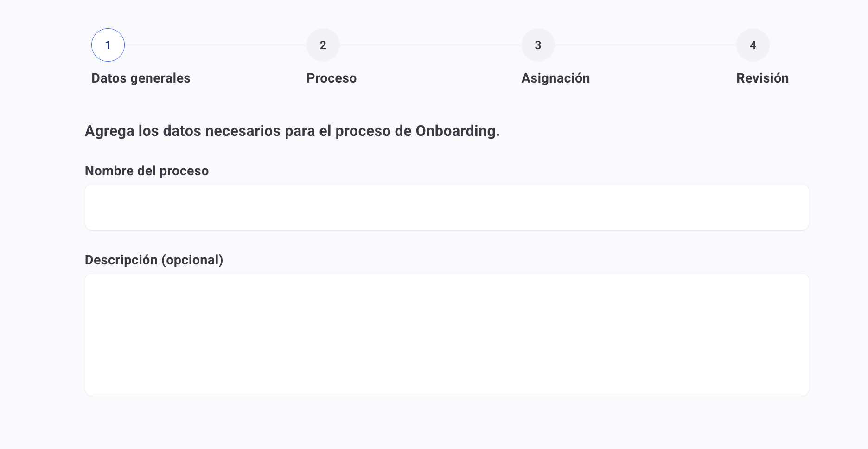Click progress line between steps 1 and 2
The width and height of the screenshot is (868, 449).
click(x=216, y=45)
